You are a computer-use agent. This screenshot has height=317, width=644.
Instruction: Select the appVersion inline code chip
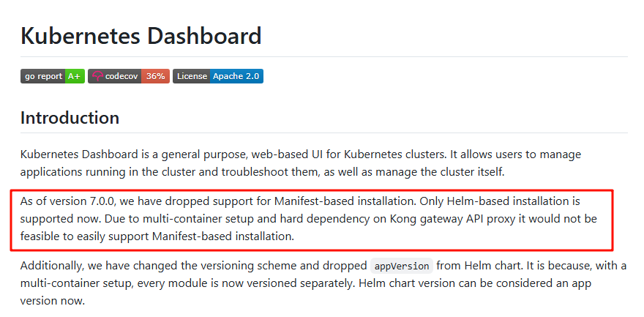point(402,266)
